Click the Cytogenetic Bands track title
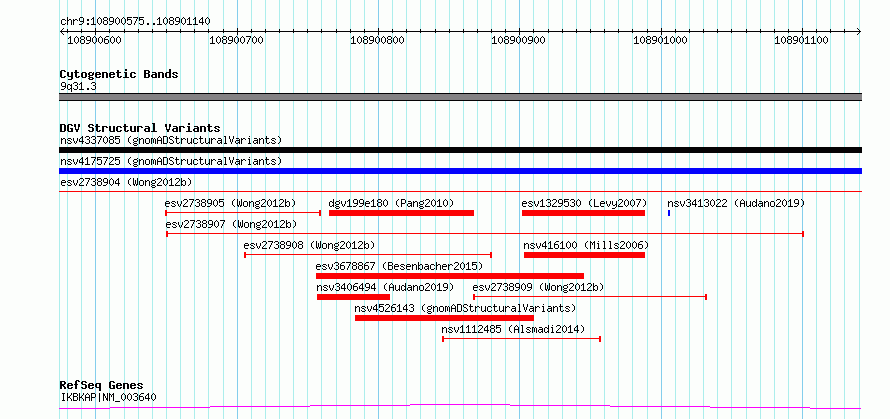 (x=119, y=74)
